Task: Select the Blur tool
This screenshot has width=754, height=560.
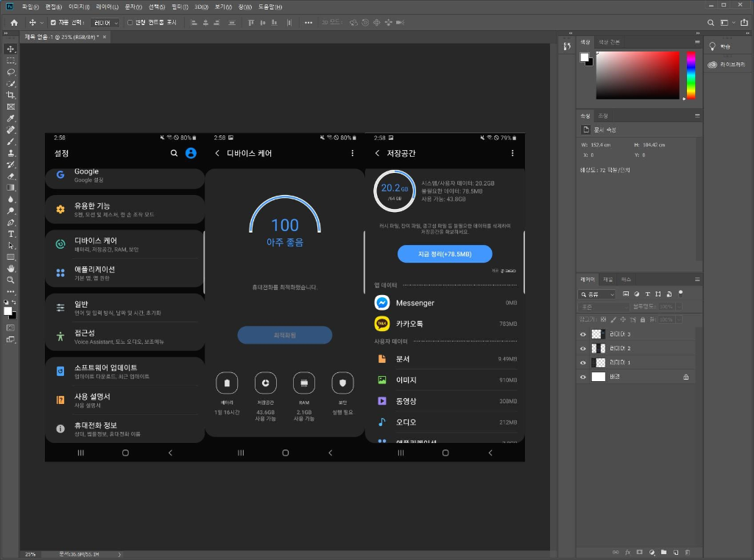Action: click(10, 199)
